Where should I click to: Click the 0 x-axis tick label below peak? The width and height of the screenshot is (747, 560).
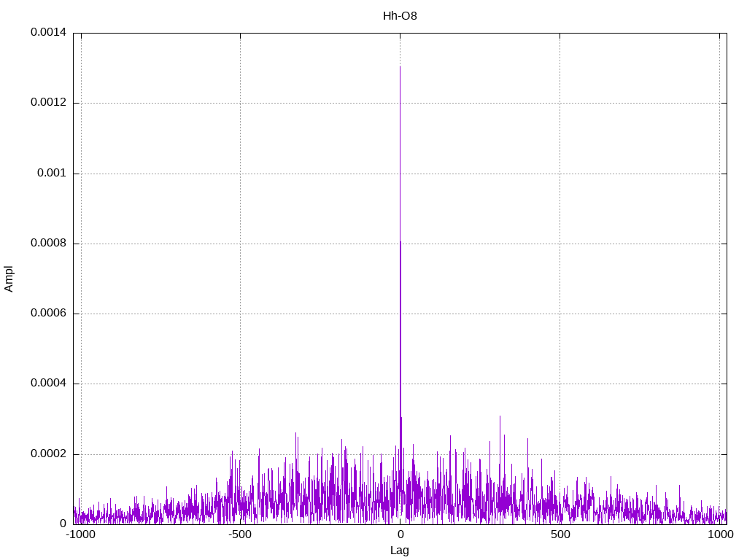(x=400, y=534)
